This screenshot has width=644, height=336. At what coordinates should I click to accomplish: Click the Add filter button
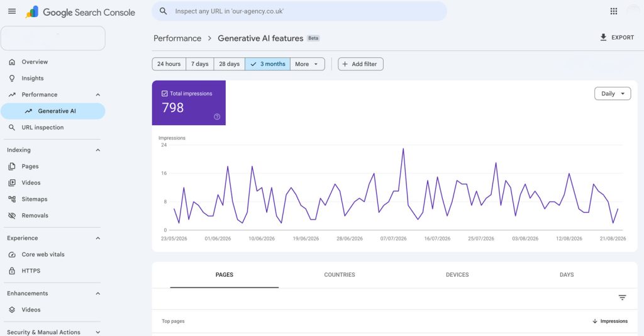coord(360,64)
